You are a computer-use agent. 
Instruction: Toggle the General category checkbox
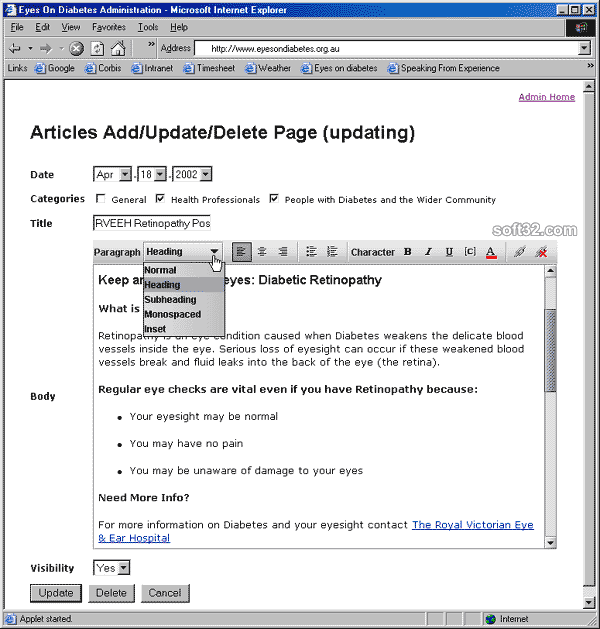pos(101,199)
